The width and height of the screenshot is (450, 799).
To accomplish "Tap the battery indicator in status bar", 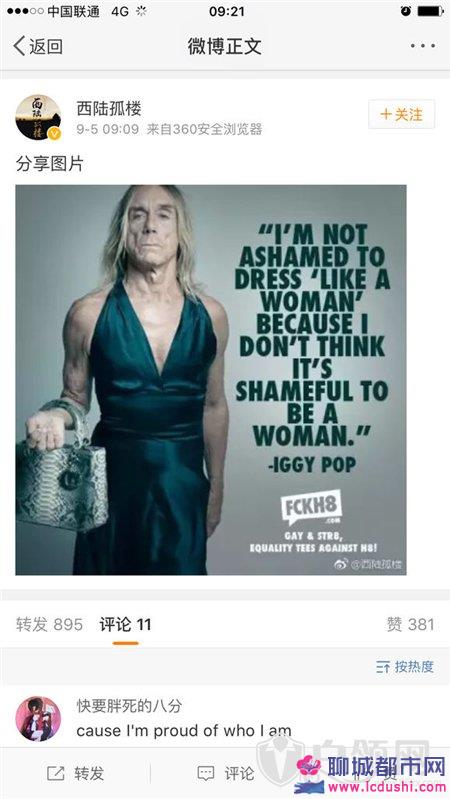I will click(431, 11).
